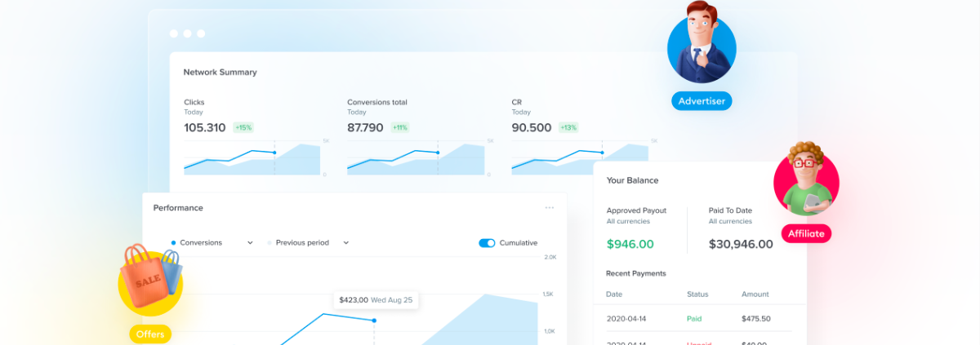Click the Paid status in first payment row
Viewport: 980px width, 345px height.
pos(694,319)
